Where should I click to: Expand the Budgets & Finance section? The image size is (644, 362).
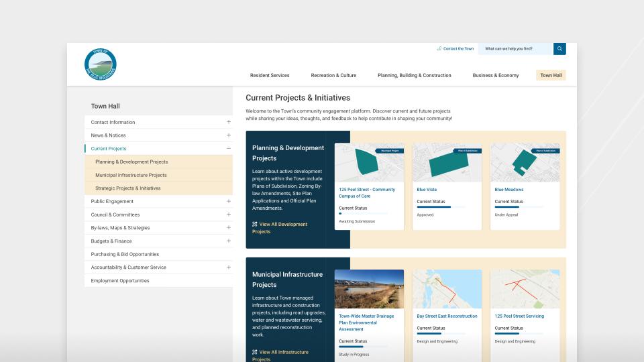point(228,241)
